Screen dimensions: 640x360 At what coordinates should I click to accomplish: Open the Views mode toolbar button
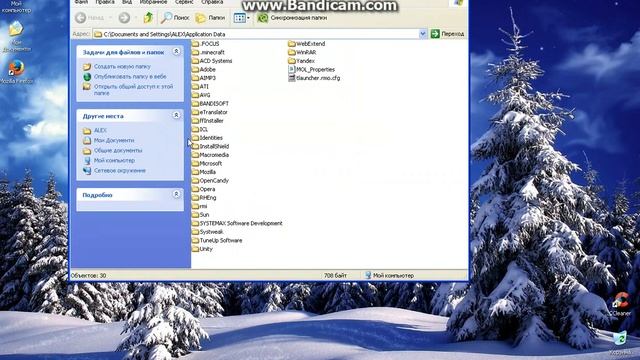pyautogui.click(x=242, y=18)
